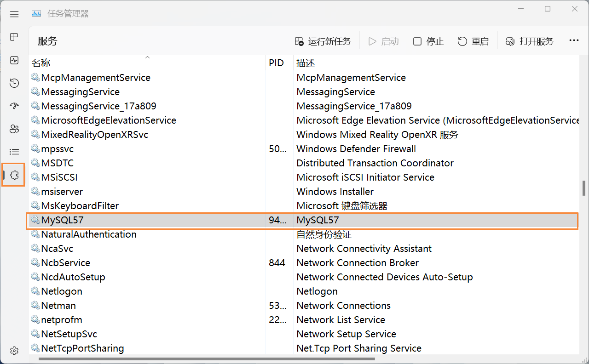Open the more options (...) menu
Viewport: 589px width, 364px height.
(573, 41)
